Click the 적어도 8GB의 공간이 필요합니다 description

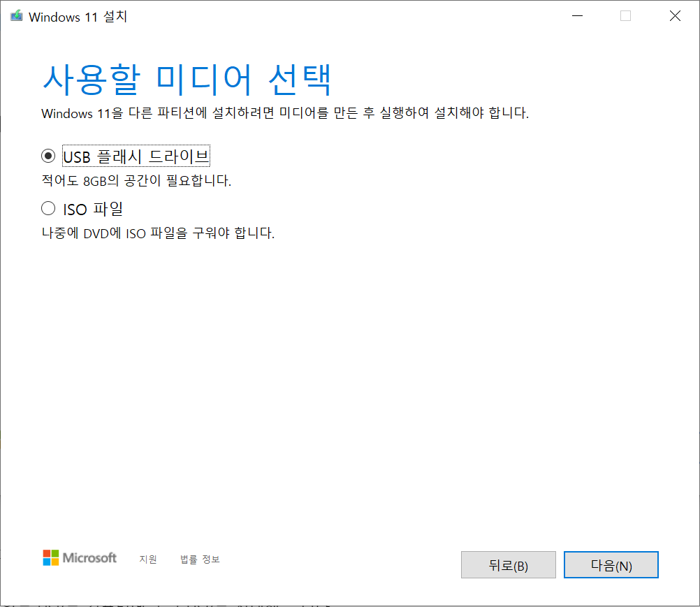[136, 181]
